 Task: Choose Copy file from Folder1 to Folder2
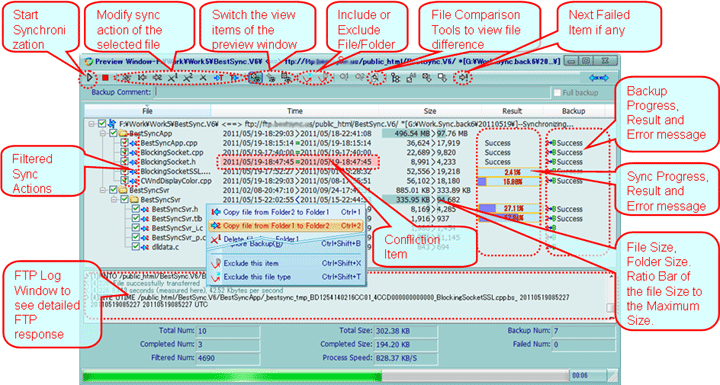coord(286,226)
